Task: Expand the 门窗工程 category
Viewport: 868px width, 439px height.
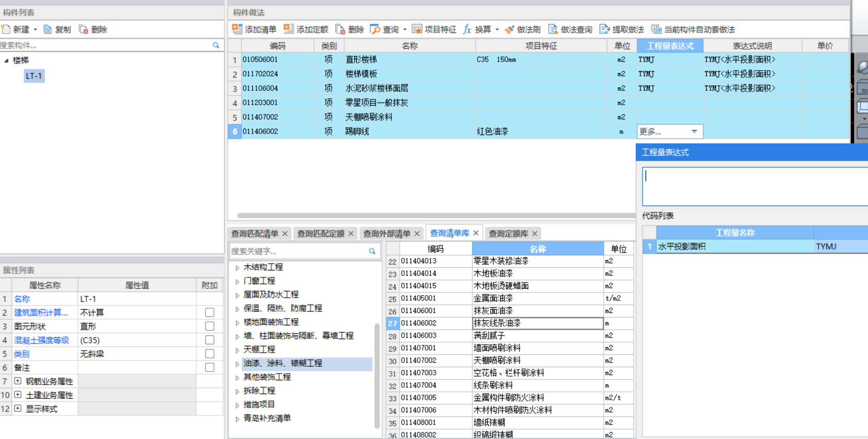Action: [238, 282]
